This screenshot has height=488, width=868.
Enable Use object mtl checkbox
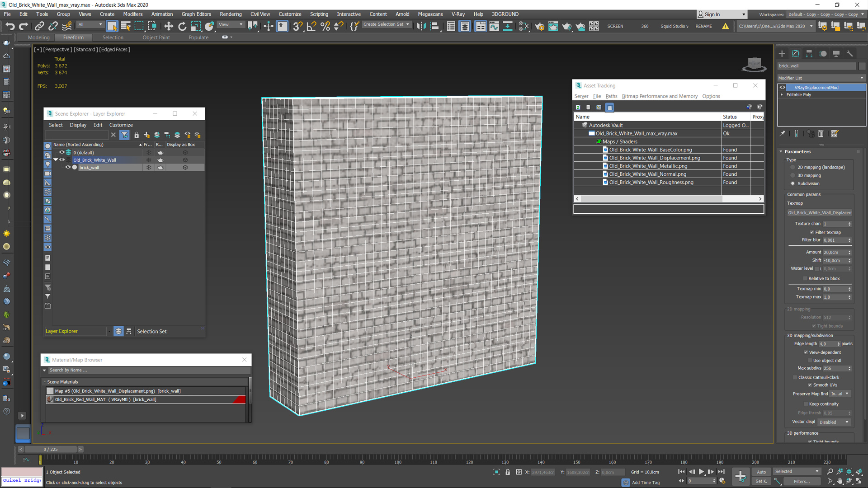click(810, 361)
